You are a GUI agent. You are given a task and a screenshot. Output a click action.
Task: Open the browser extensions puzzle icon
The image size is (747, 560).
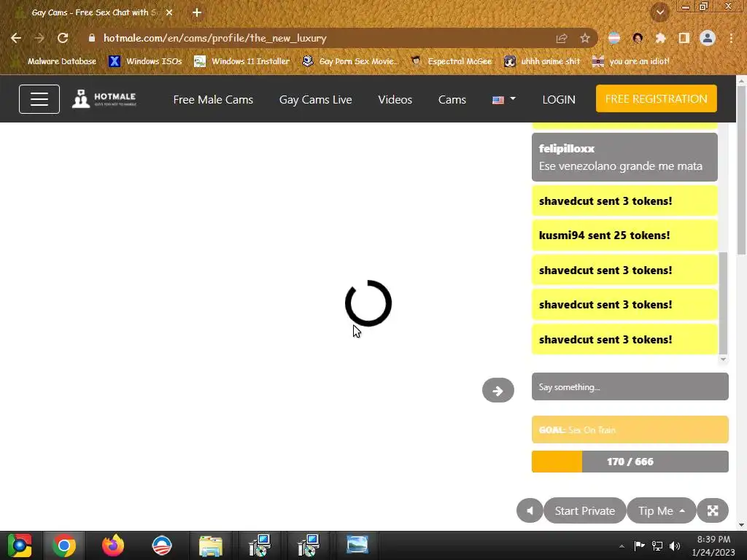tap(660, 38)
